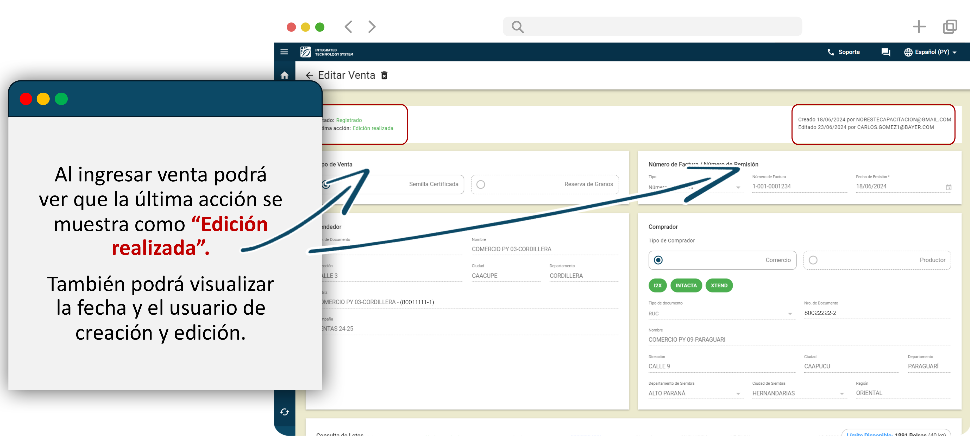
Task: Click the browser new tab plus icon
Action: 919,27
